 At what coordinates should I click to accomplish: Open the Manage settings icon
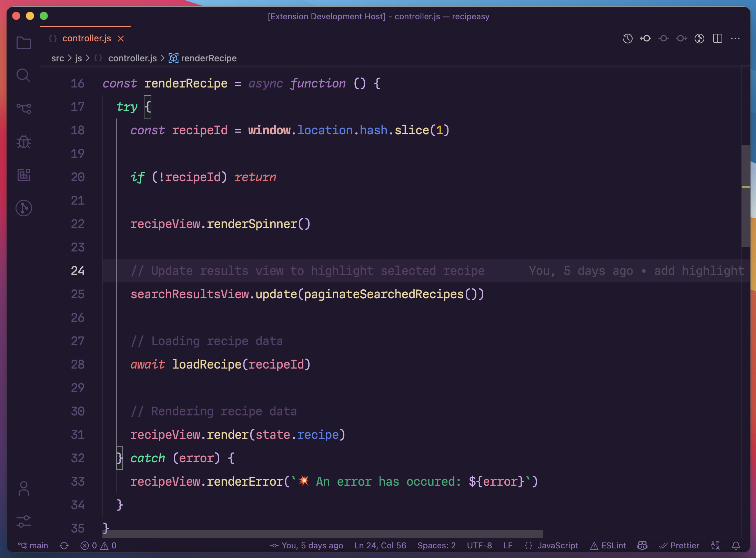[23, 521]
